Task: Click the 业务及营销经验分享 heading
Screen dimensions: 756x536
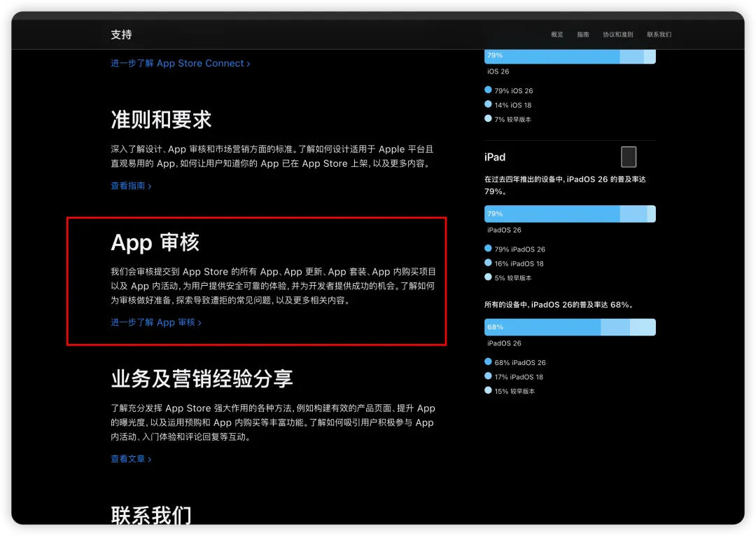Action: point(202,379)
